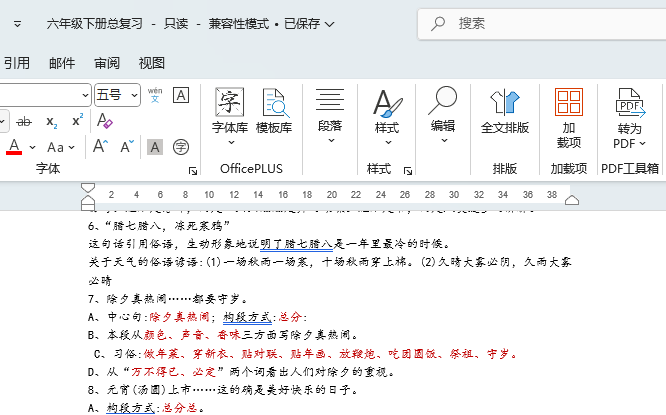Toggle superscript formatting

click(77, 120)
